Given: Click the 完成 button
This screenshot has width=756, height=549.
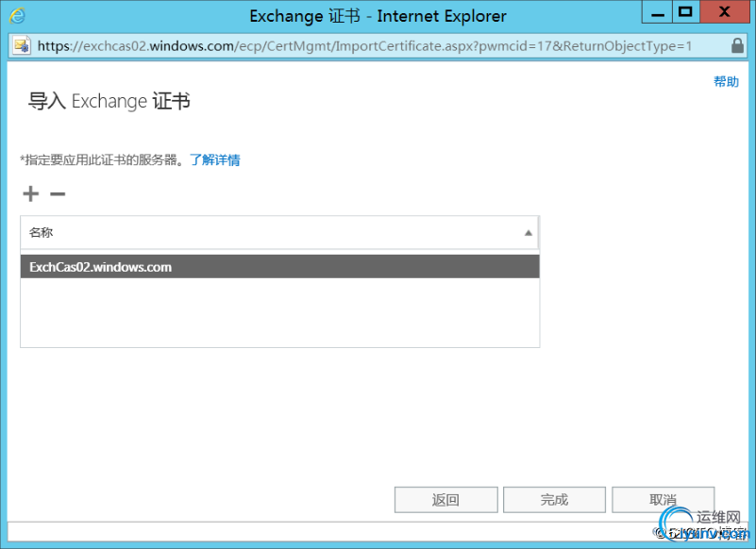Looking at the screenshot, I should point(554,500).
